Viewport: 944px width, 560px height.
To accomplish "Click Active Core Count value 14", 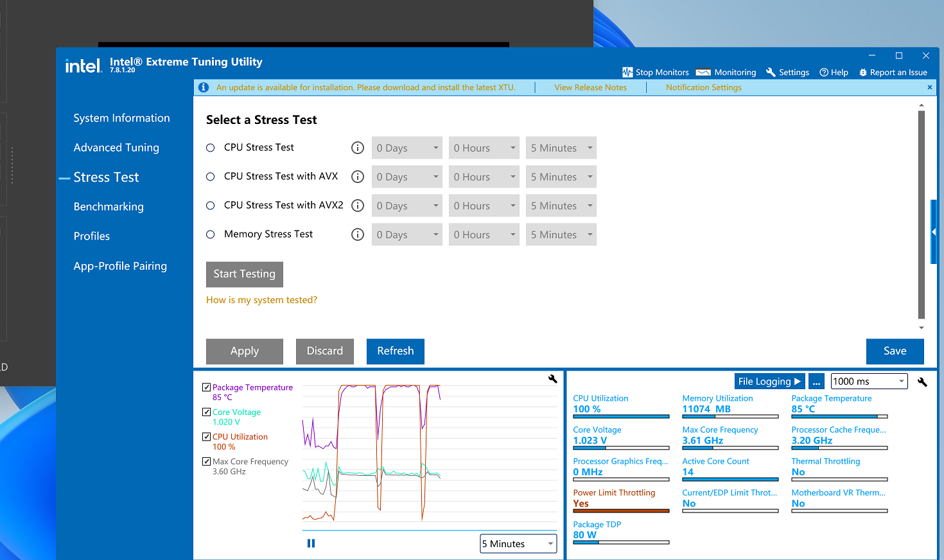I will (x=688, y=472).
